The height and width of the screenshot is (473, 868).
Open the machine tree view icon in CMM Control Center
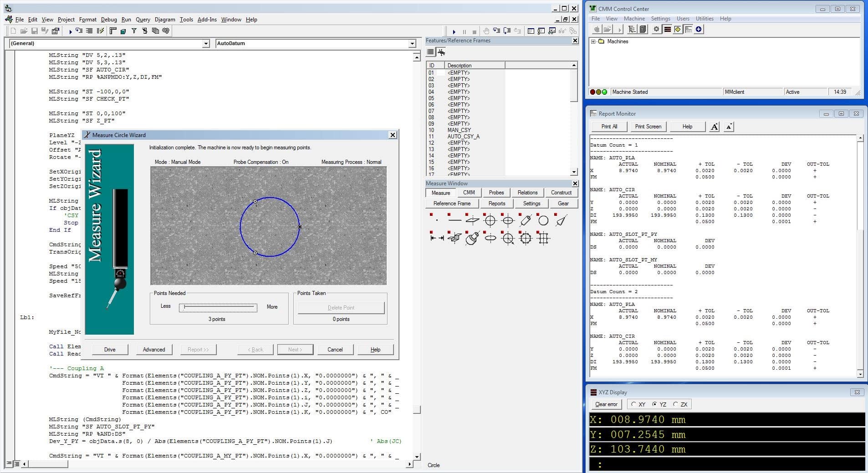coord(631,29)
